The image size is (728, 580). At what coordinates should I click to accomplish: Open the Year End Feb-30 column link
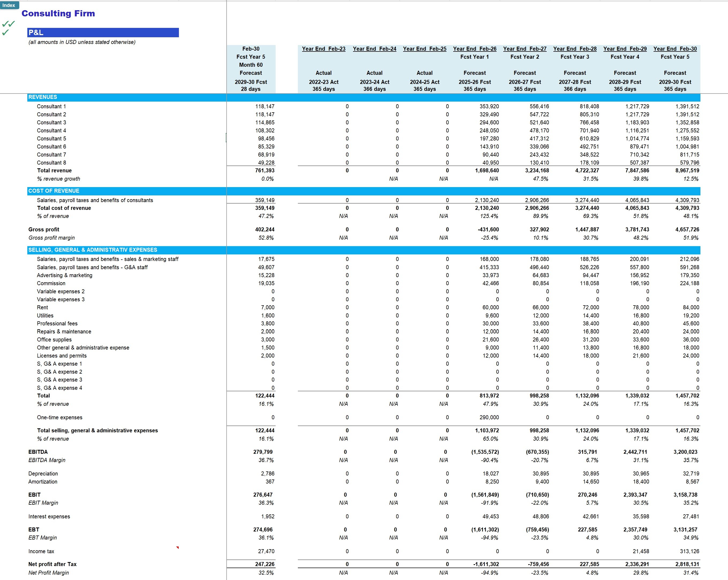pyautogui.click(x=675, y=49)
